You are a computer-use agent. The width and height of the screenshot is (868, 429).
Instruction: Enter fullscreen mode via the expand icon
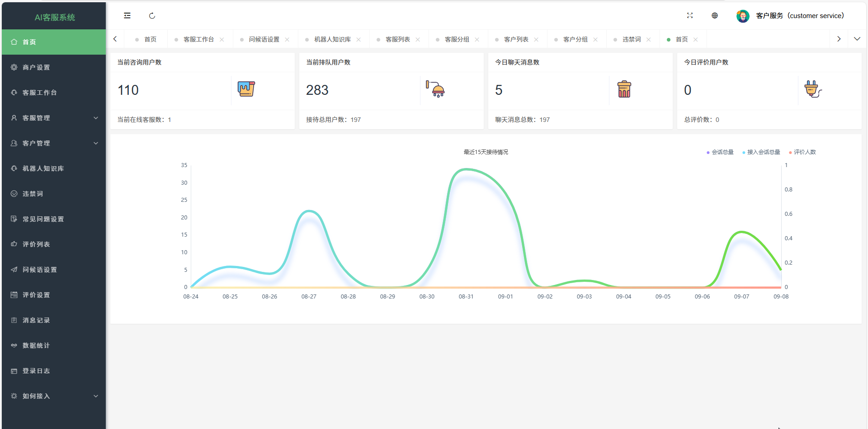pos(690,16)
